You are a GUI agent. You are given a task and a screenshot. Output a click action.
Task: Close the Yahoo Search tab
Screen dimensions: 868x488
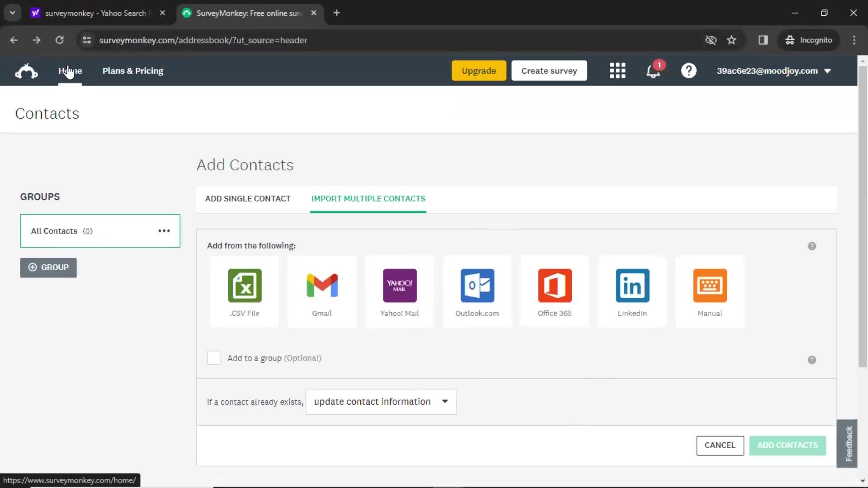coord(162,13)
